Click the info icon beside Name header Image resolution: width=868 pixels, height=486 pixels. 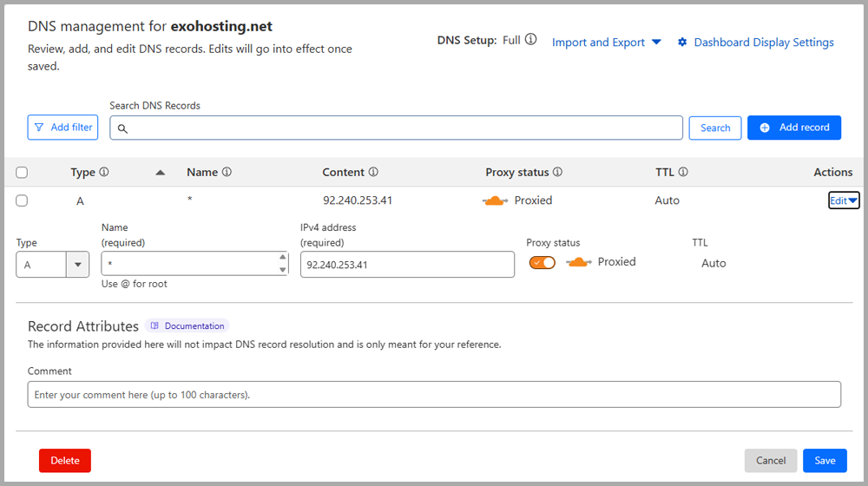pyautogui.click(x=227, y=172)
